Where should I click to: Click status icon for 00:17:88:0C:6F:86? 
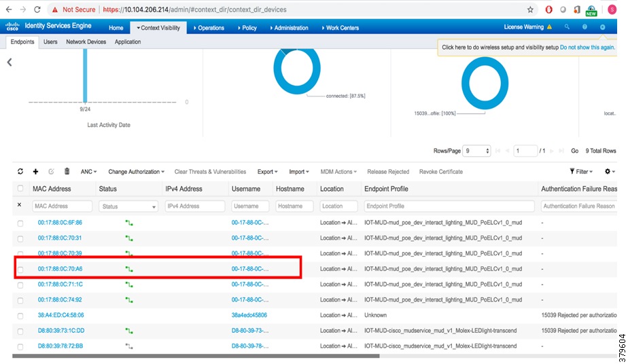129,223
